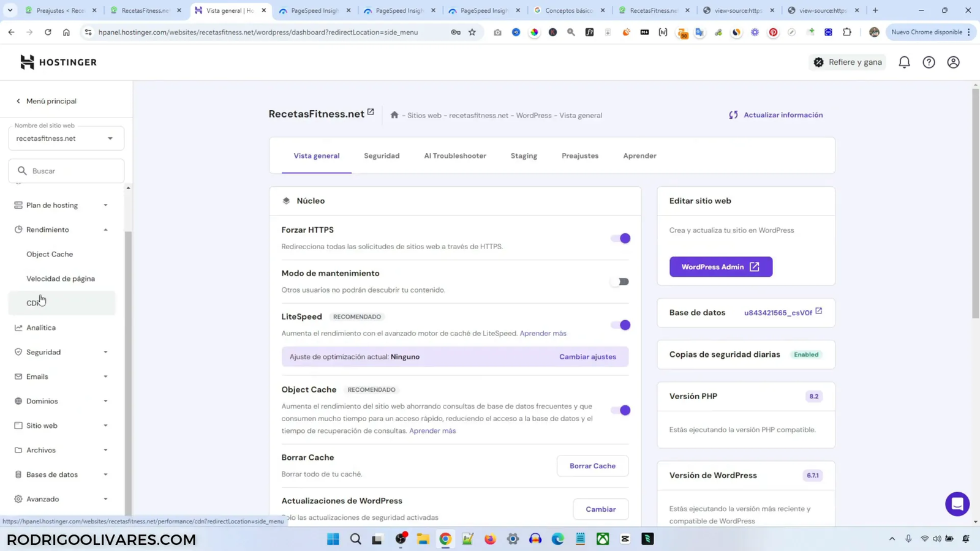Click the WordPress Admin button
The height and width of the screenshot is (551, 980).
720,266
